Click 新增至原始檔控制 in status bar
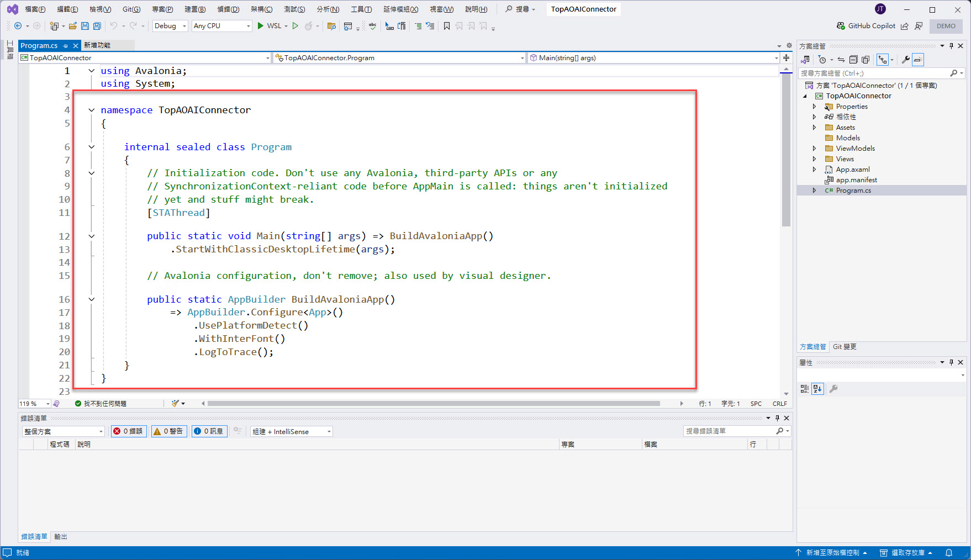971x560 pixels. [x=831, y=553]
